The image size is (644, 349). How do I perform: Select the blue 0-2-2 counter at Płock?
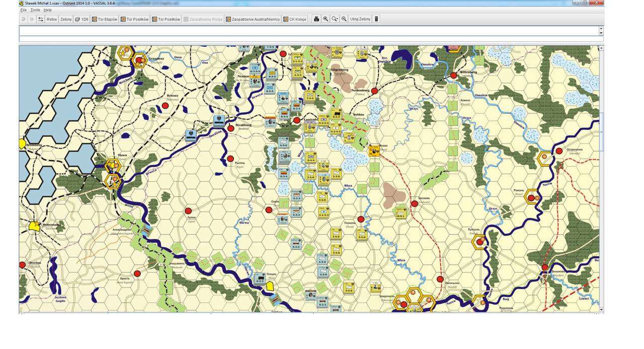(260, 278)
